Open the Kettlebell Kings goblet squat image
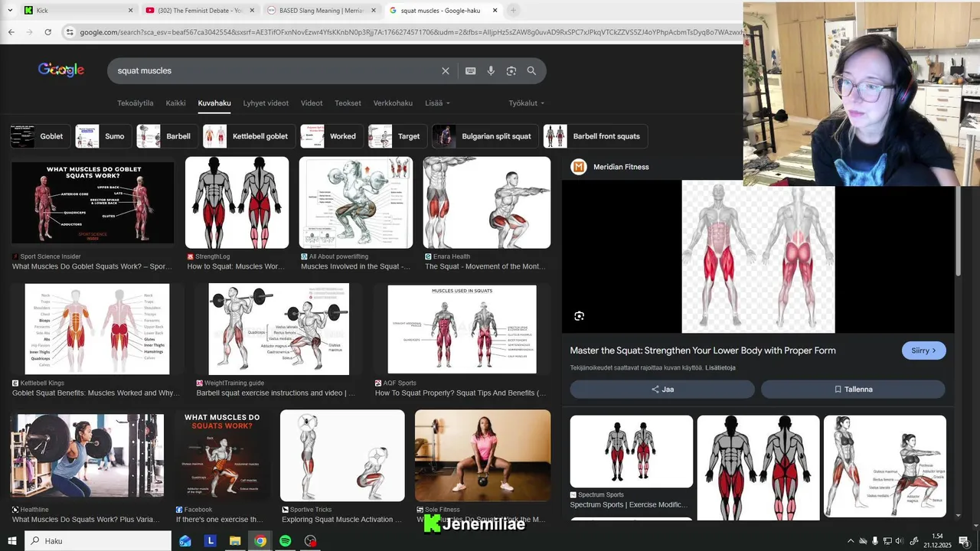 click(x=97, y=329)
